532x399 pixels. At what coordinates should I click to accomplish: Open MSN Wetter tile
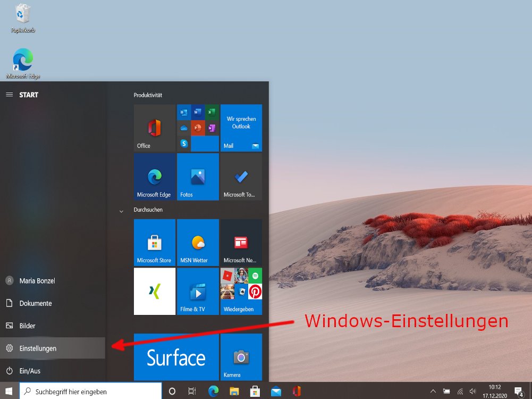[198, 243]
